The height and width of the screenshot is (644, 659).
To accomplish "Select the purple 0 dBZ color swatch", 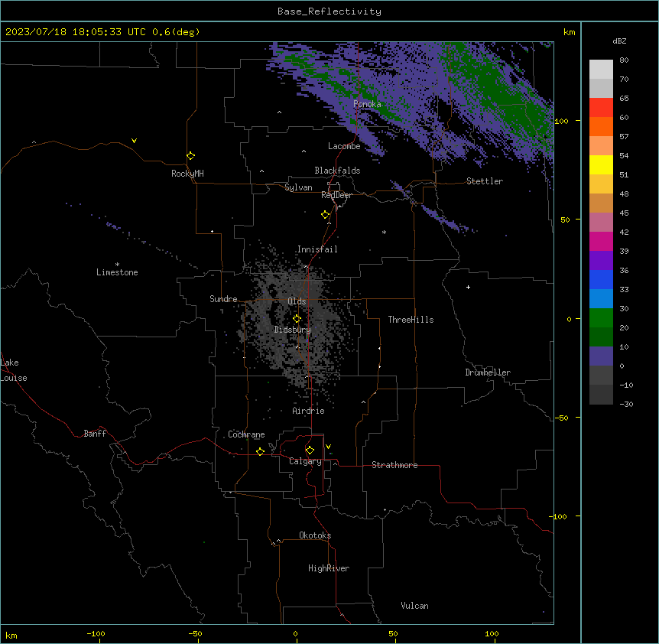I will pyautogui.click(x=601, y=356).
